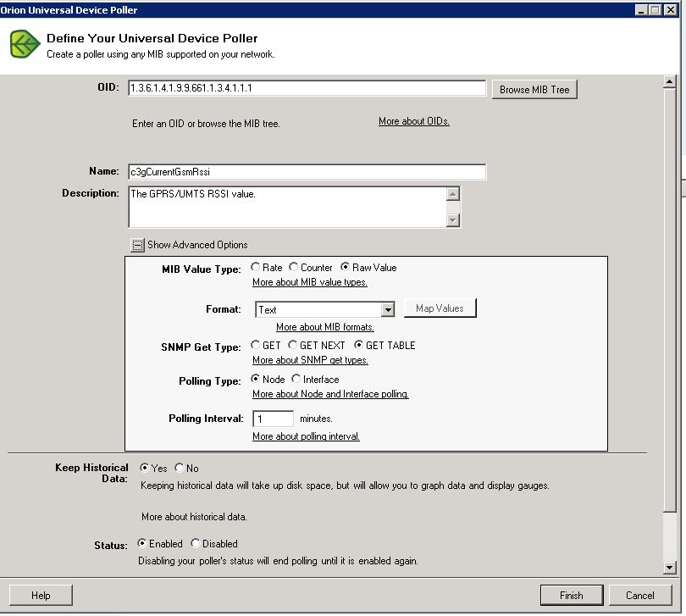Image resolution: width=686 pixels, height=616 pixels.
Task: Open the Format dropdown showing Text
Action: tap(324, 309)
